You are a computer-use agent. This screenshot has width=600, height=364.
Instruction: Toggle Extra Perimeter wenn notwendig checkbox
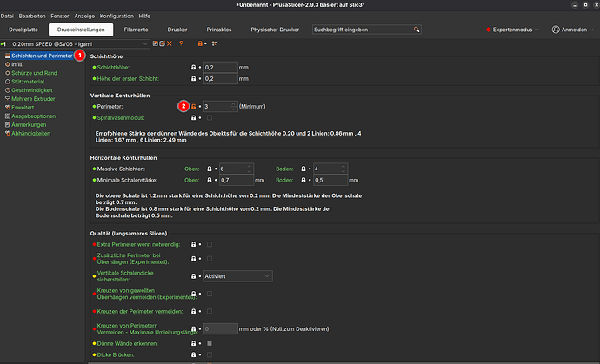pyautogui.click(x=209, y=246)
